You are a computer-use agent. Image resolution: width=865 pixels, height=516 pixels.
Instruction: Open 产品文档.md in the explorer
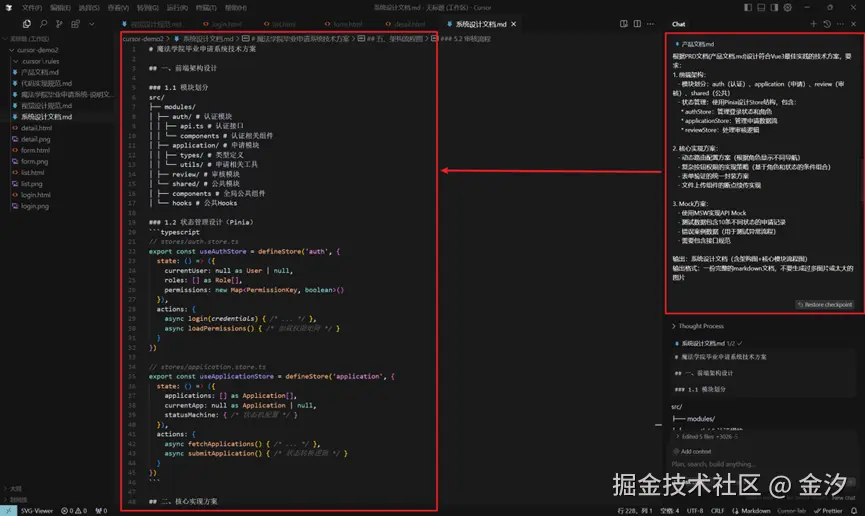click(40, 72)
